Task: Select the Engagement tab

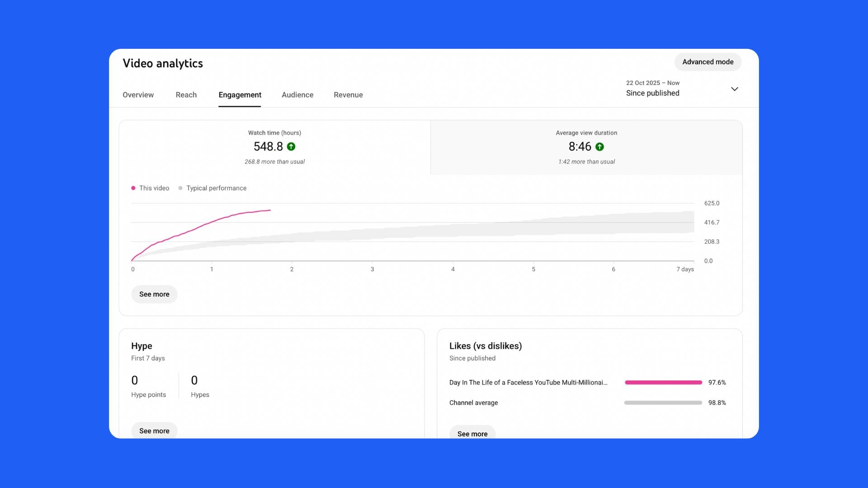Action: click(240, 95)
